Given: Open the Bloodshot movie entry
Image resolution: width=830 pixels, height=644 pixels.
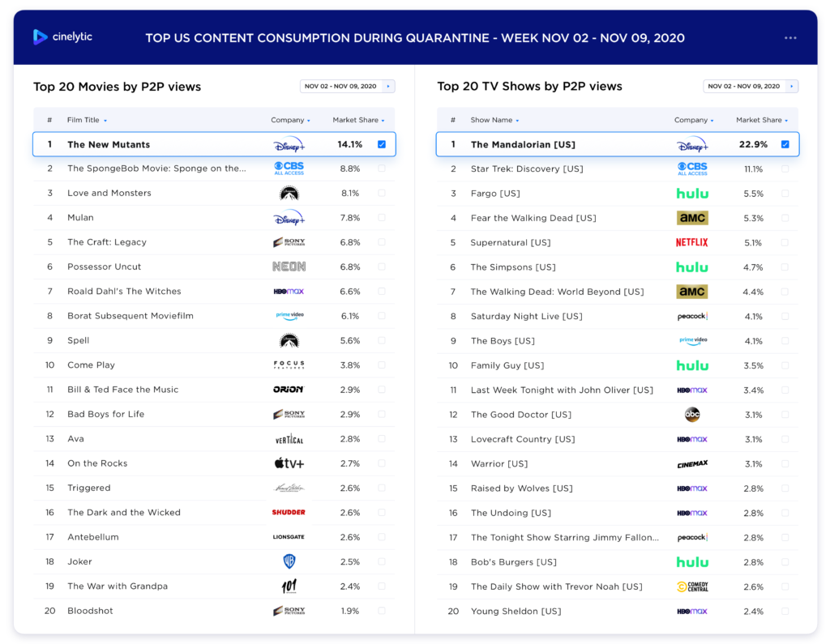Looking at the screenshot, I should point(90,611).
